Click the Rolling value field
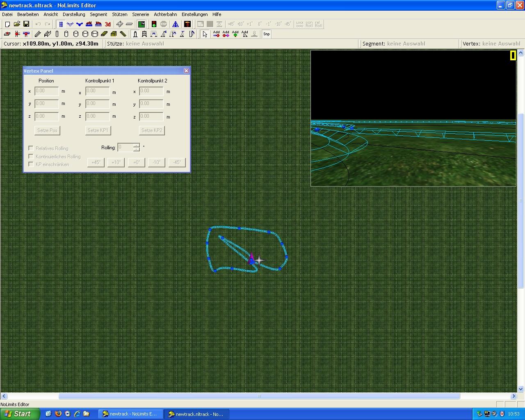 coord(125,147)
